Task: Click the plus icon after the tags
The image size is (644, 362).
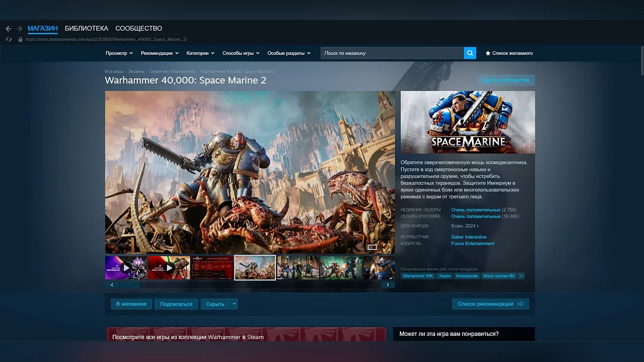Action: click(x=521, y=276)
